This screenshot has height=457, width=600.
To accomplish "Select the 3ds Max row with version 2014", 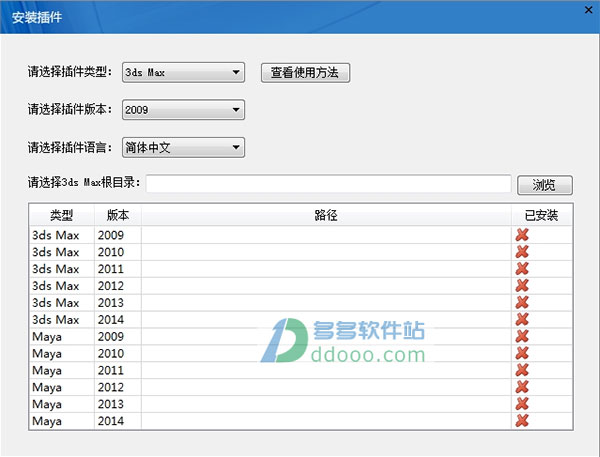I will coord(301,319).
